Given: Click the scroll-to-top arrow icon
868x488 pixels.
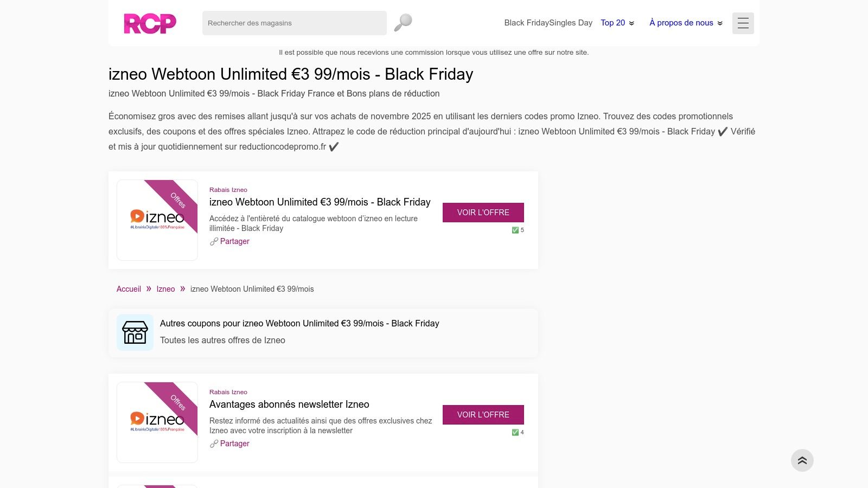Looking at the screenshot, I should 802,460.
